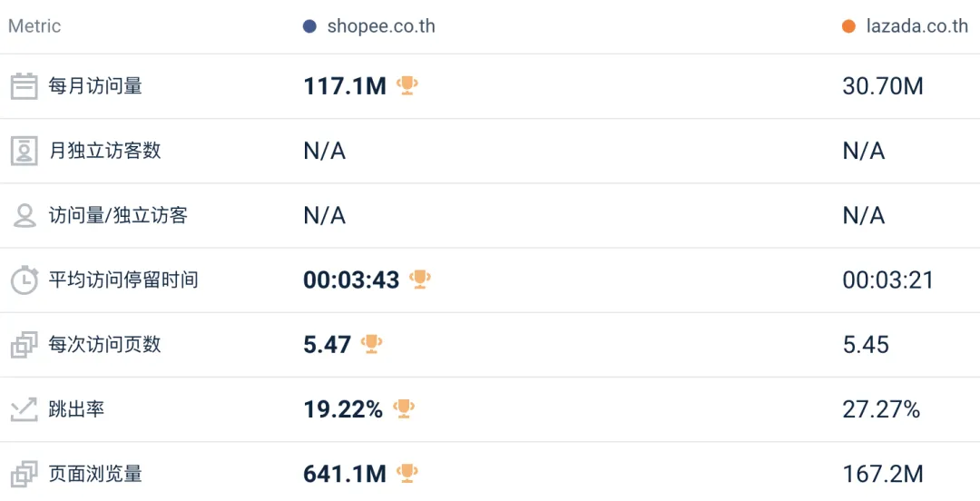Click the bounce chart icon beside 跳出率
The image size is (980, 501).
click(x=24, y=409)
